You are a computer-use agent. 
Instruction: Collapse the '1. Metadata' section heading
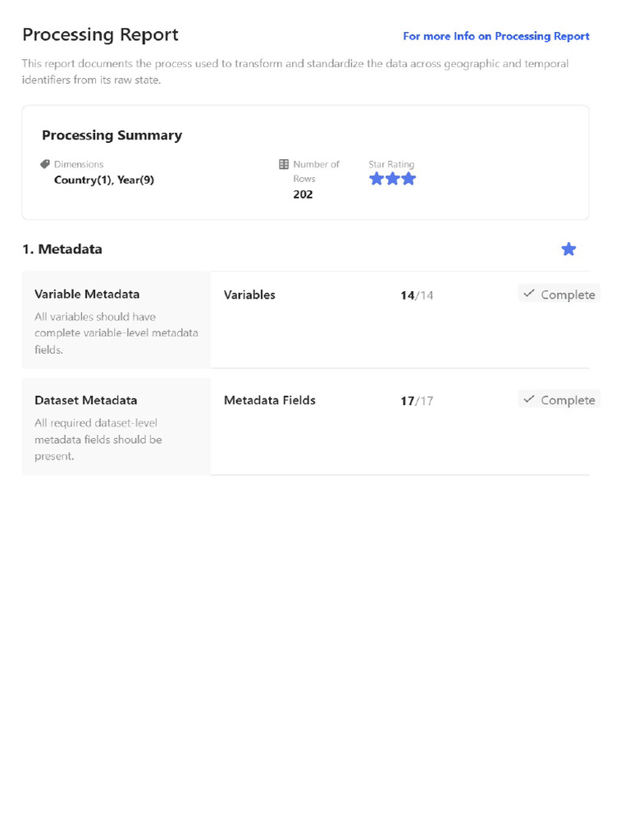click(62, 249)
